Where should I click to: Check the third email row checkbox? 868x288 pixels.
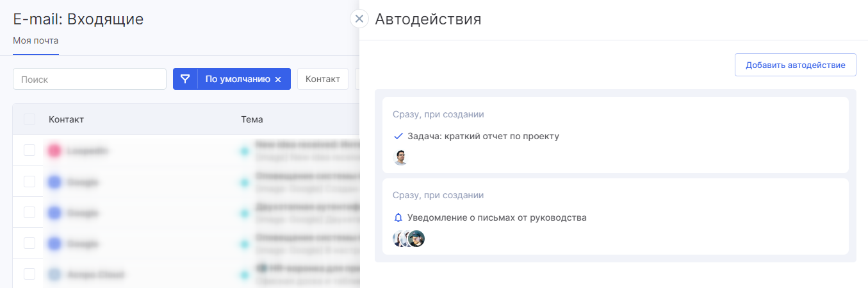pyautogui.click(x=29, y=212)
